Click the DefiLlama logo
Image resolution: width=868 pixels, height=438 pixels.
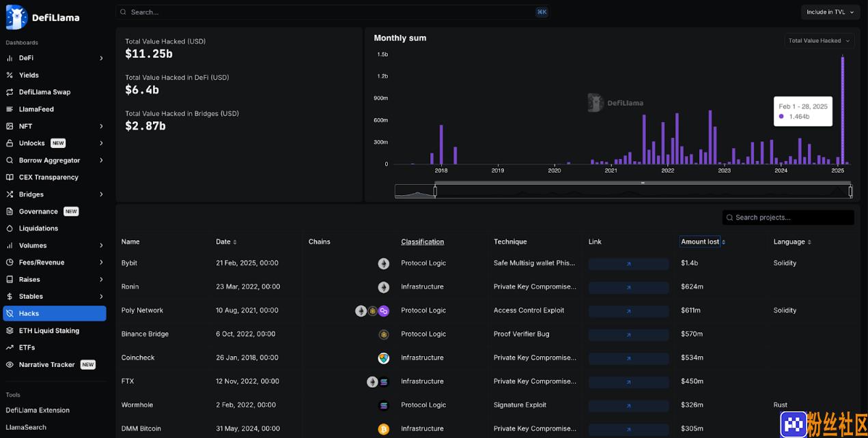(42, 17)
